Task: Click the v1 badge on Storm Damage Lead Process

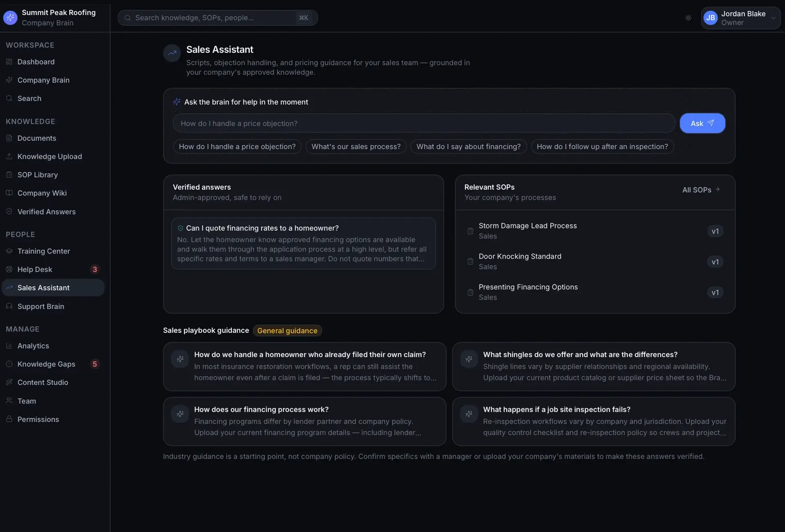Action: point(715,231)
